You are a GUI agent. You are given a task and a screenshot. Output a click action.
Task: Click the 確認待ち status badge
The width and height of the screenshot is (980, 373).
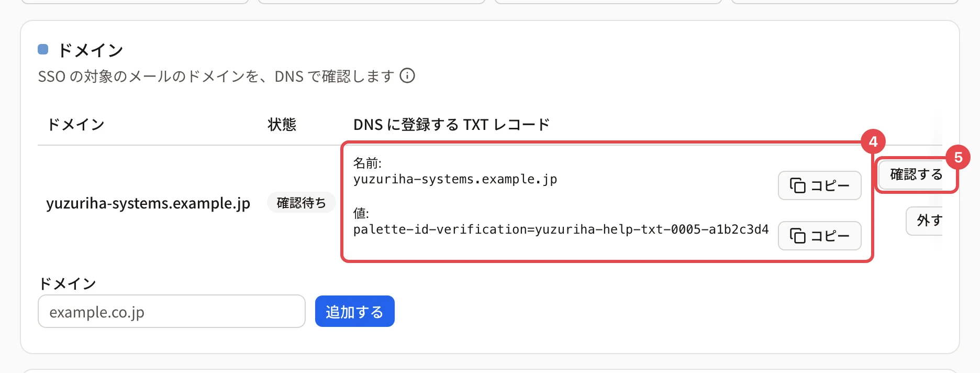pos(301,203)
